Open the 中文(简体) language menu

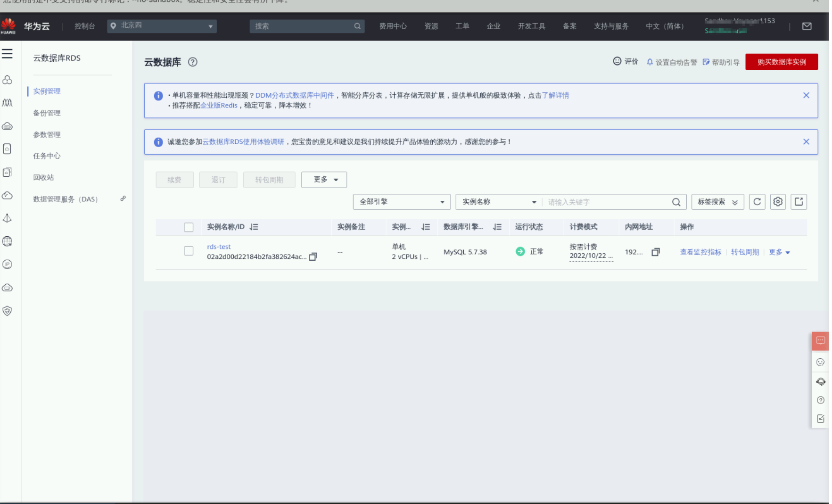point(664,26)
